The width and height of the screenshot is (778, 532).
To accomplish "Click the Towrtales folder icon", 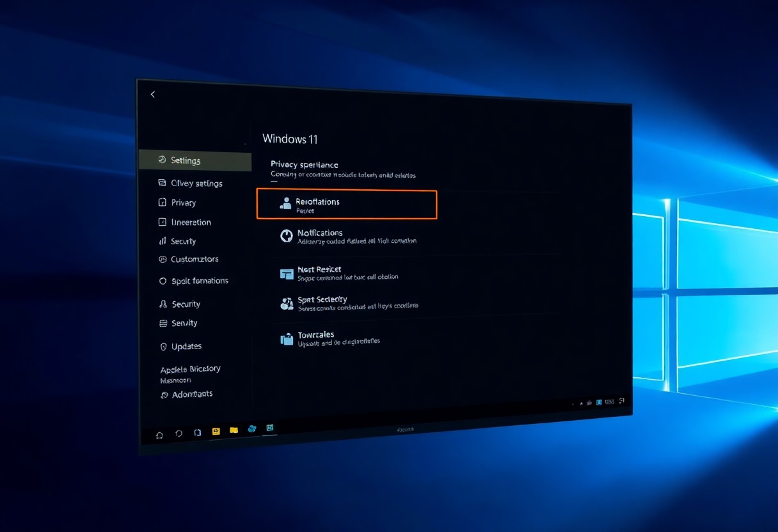I will point(287,340).
